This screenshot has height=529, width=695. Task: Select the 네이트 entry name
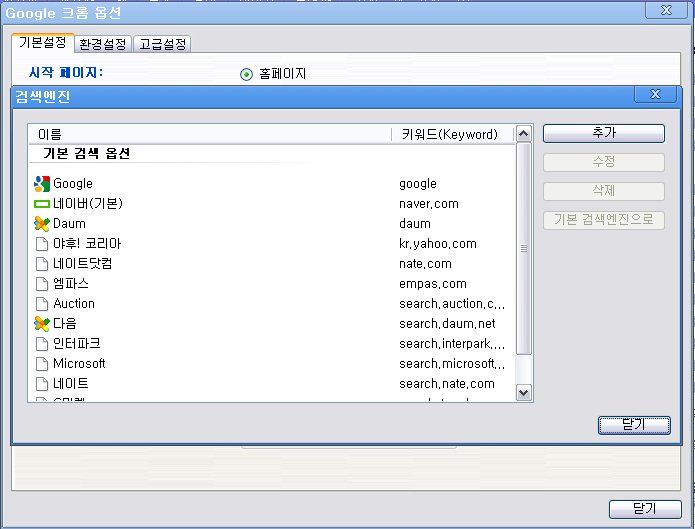[x=71, y=383]
